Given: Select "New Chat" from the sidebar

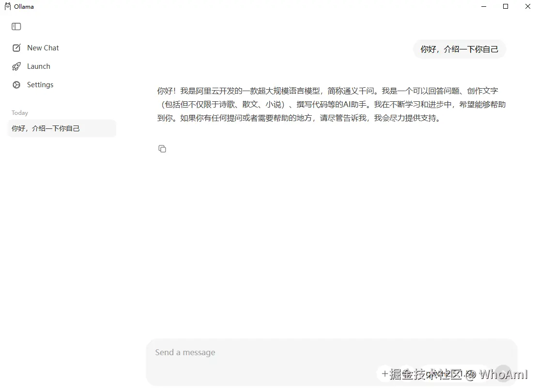Looking at the screenshot, I should click(43, 47).
